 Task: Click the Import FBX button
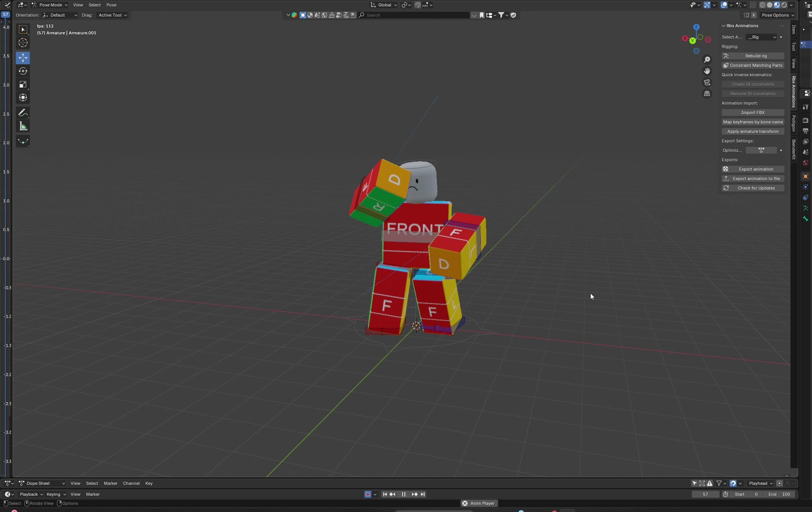tap(753, 113)
